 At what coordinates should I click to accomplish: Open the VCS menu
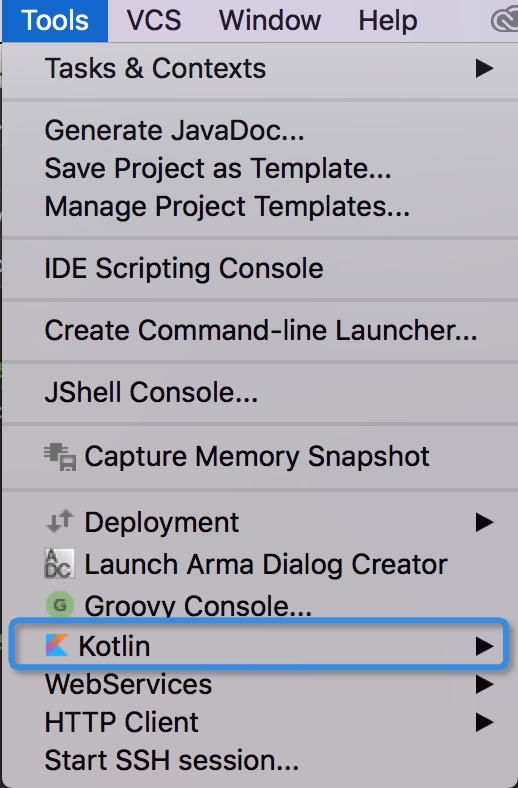(154, 21)
